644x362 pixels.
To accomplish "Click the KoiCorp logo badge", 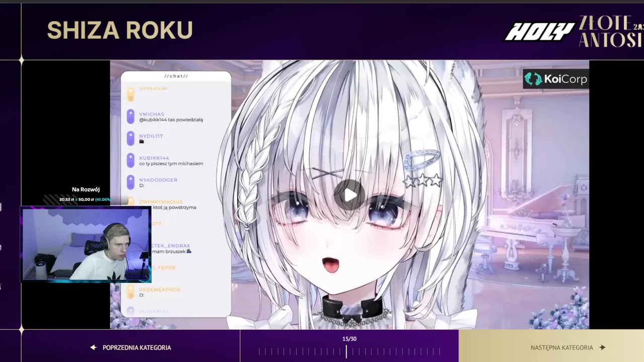I will tap(555, 79).
